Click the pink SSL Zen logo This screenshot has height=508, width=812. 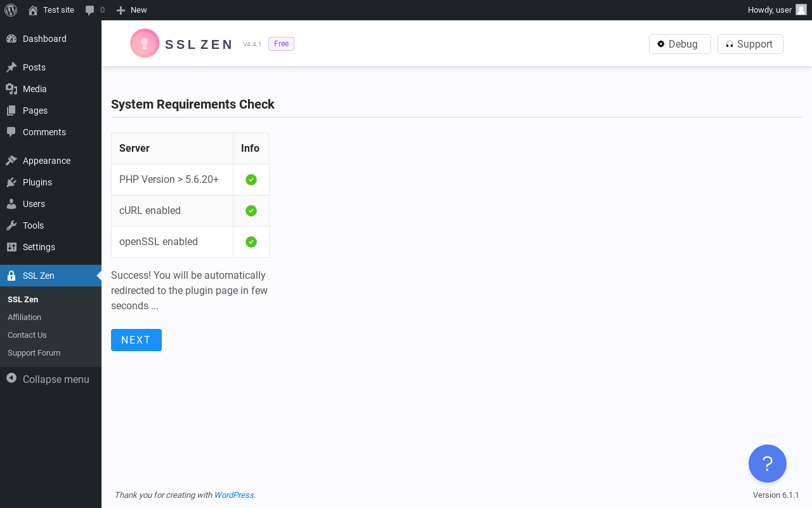tap(145, 43)
